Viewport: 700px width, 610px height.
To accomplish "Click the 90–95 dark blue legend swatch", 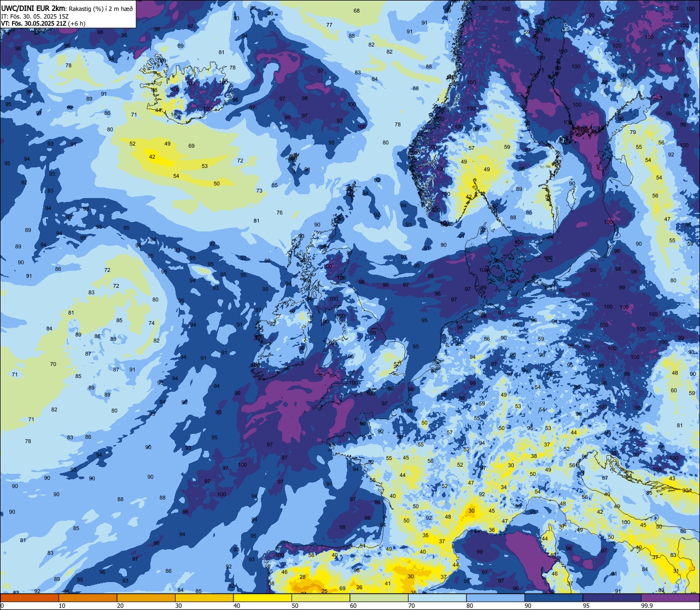I will click(553, 597).
